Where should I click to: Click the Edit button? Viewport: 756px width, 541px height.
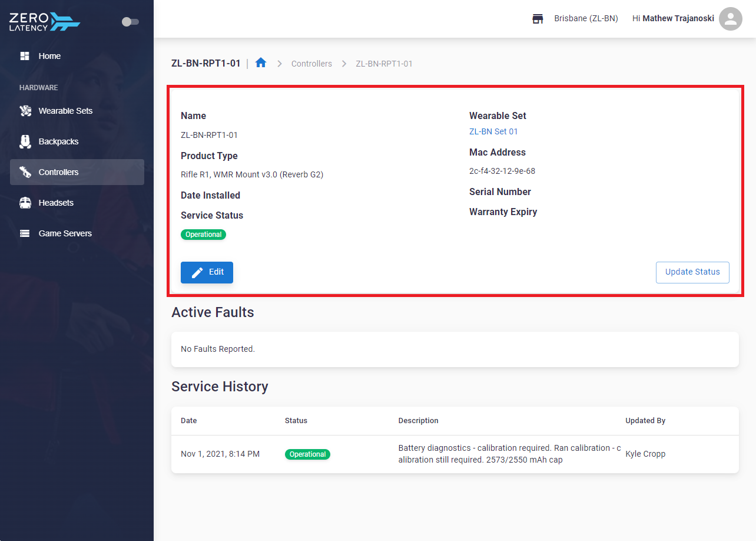[x=207, y=272]
